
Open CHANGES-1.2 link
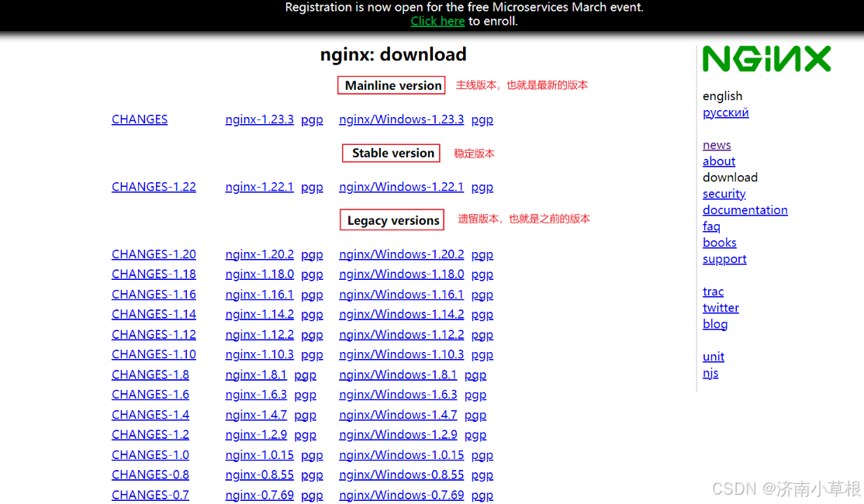point(150,435)
